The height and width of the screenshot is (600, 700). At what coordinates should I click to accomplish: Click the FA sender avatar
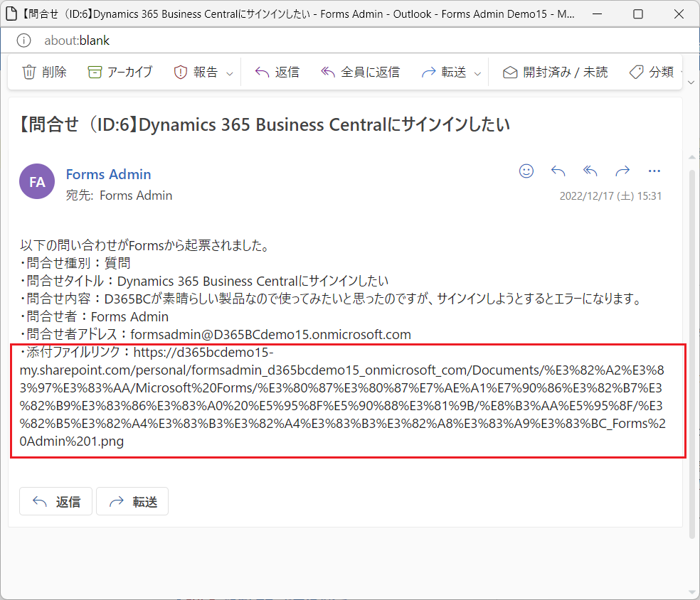coord(37,181)
